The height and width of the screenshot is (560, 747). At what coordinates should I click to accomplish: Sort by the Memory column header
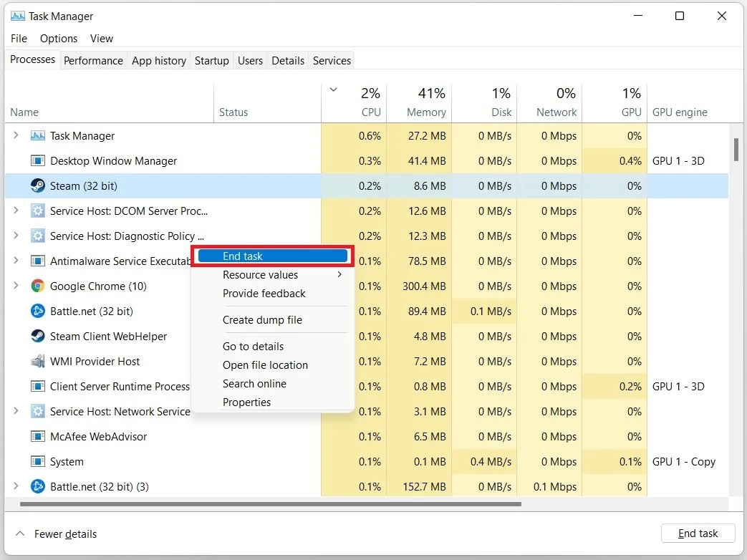419,103
